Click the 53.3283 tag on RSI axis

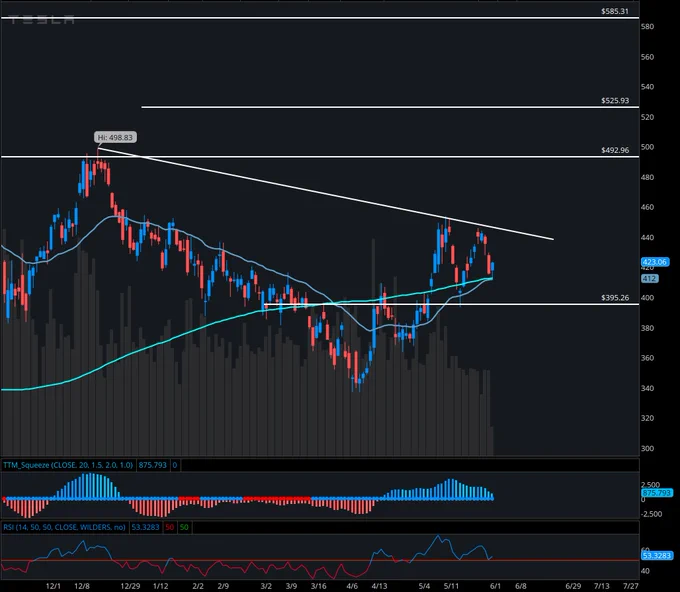tap(657, 556)
